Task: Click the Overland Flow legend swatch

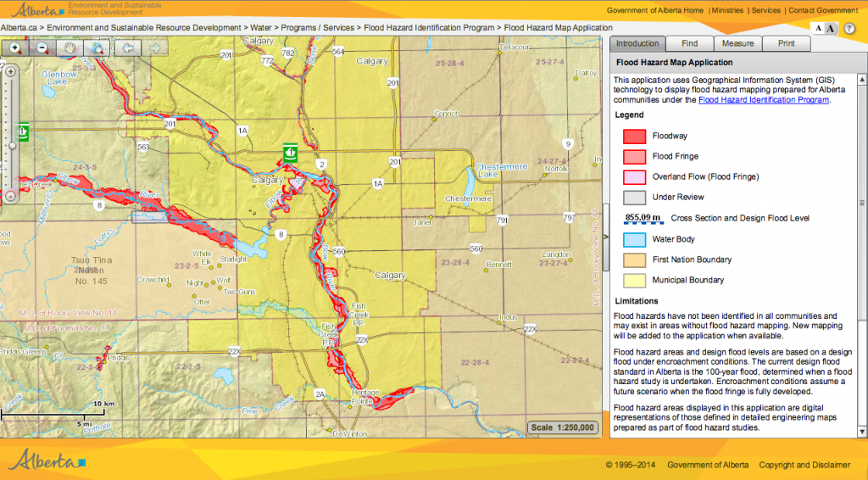Action: [x=634, y=177]
